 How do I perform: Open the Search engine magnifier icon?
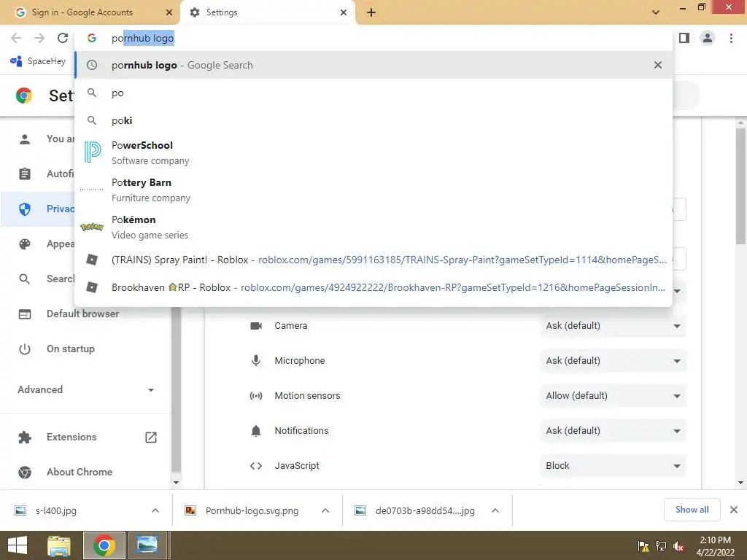pos(25,279)
